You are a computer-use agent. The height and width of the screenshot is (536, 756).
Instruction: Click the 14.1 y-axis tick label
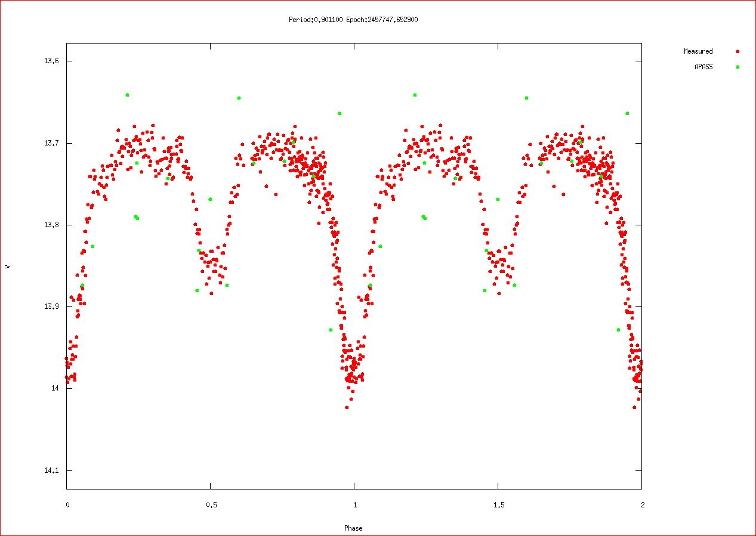pos(52,470)
